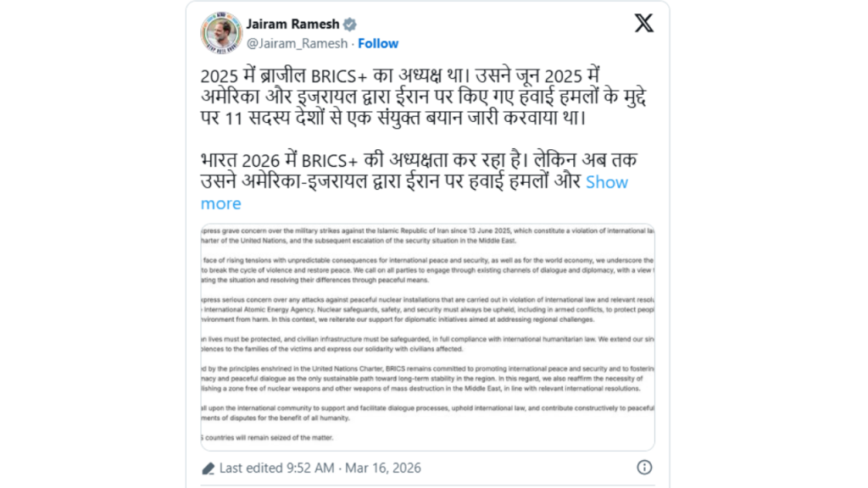Open the X logo link
This screenshot has height=488, width=868.
click(x=644, y=23)
